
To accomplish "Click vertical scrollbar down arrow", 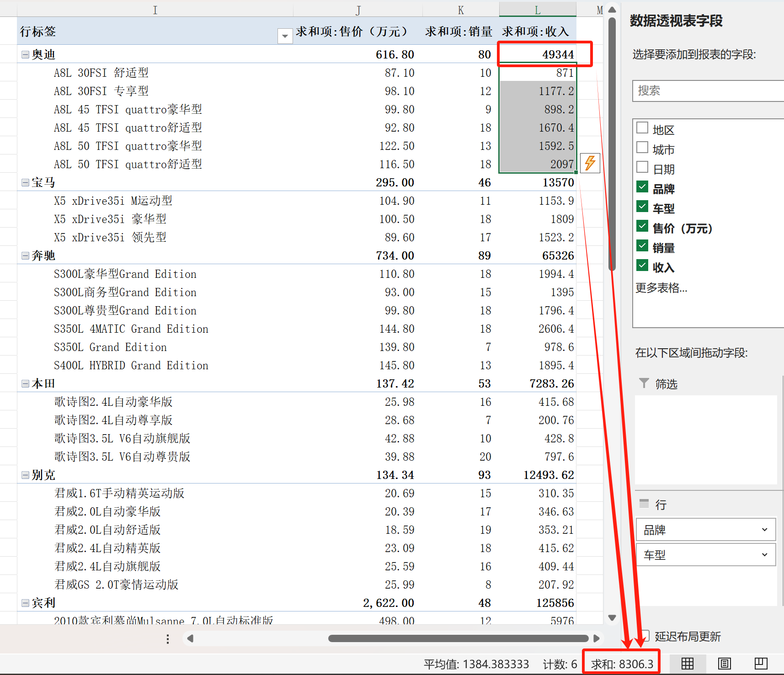I will tap(612, 617).
